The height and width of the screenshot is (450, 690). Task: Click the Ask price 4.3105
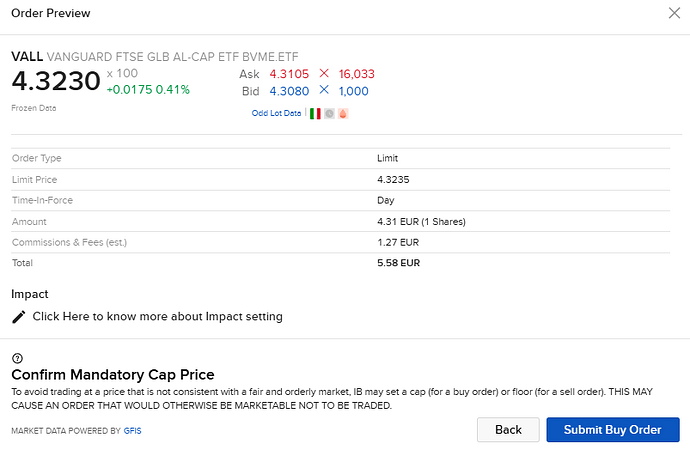289,74
